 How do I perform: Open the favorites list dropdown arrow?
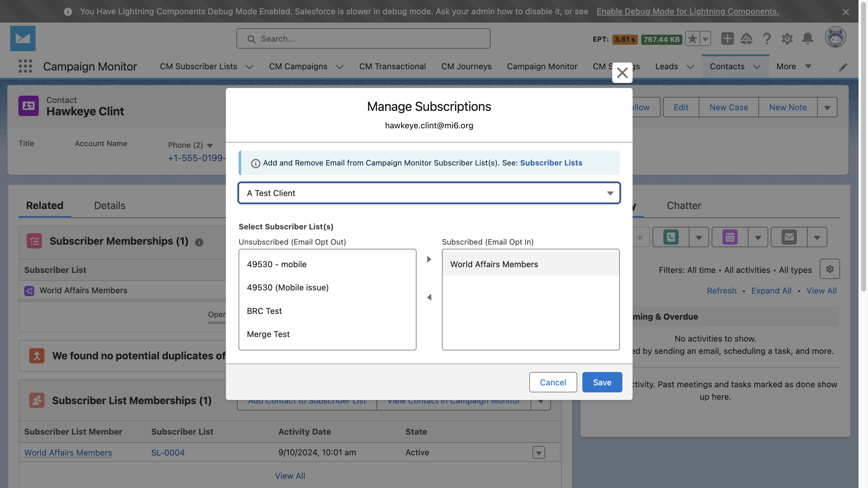(x=705, y=39)
